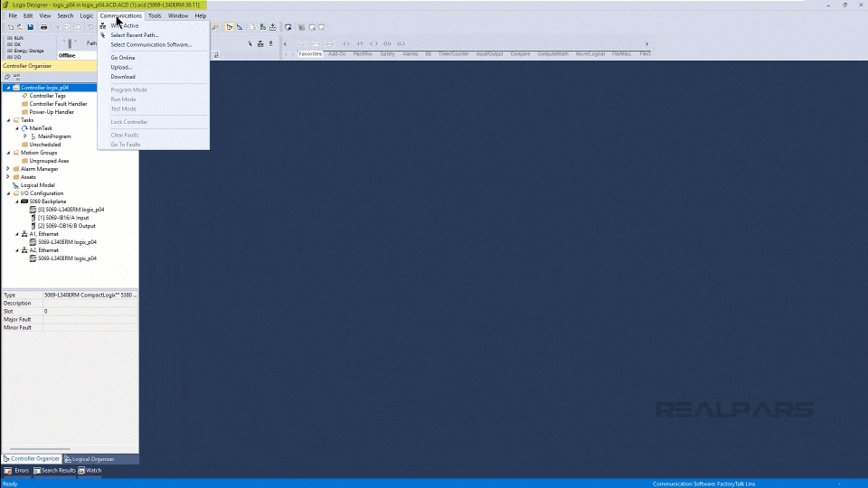
Task: Click Communication Software: FactoryTalk Linx status text
Action: [703, 484]
